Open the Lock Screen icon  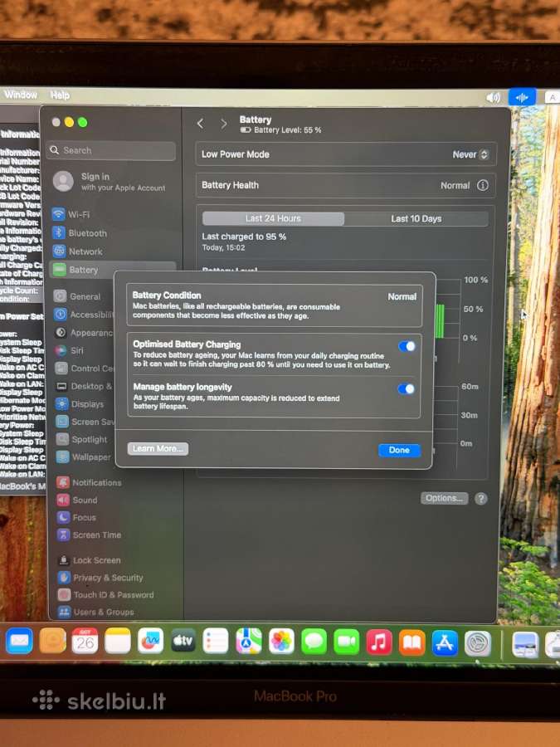tap(64, 560)
